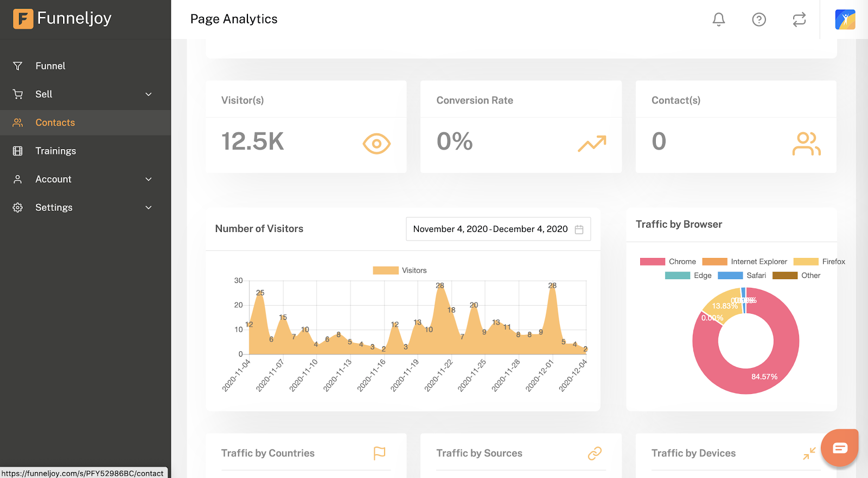Go to Trainings in the sidebar
Viewport: 868px width, 478px height.
[55, 151]
